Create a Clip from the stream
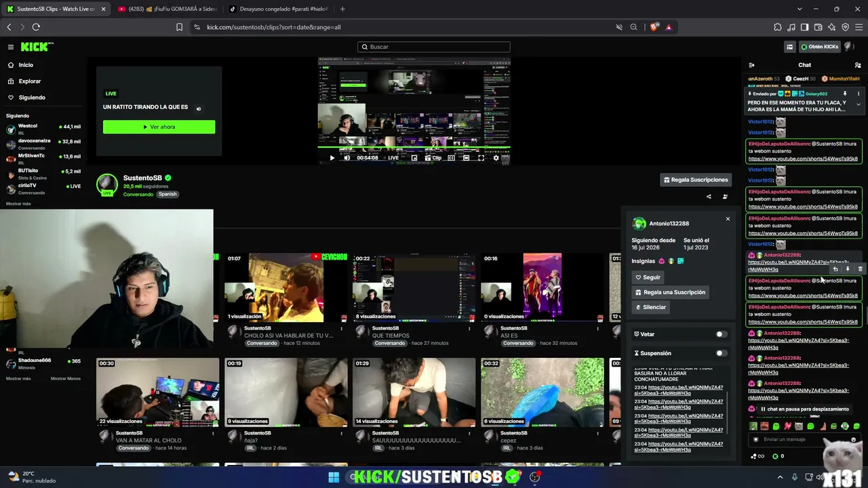The image size is (868, 488). pyautogui.click(x=433, y=158)
